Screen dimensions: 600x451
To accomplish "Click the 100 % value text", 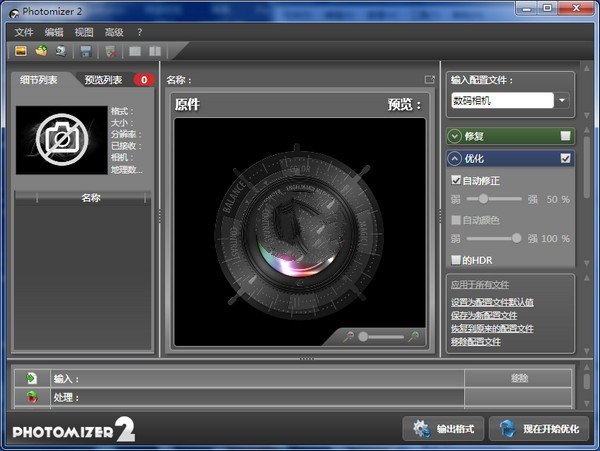I will (555, 239).
